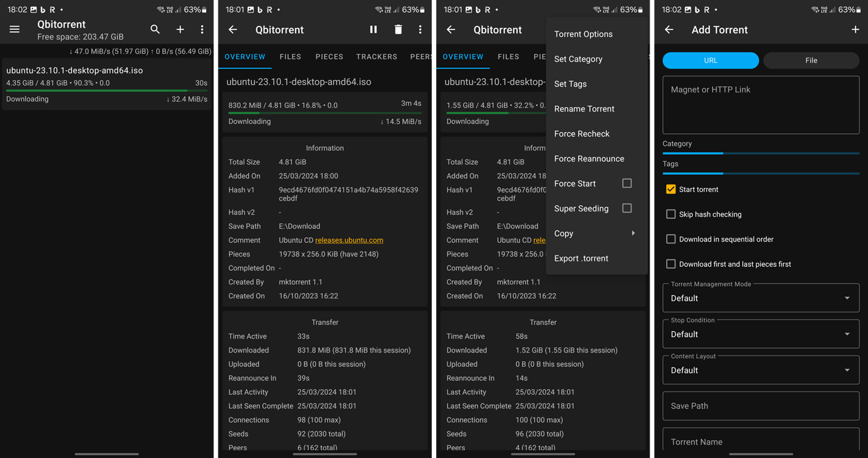Toggle Force Start checkbox
The image size is (868, 458).
(627, 183)
